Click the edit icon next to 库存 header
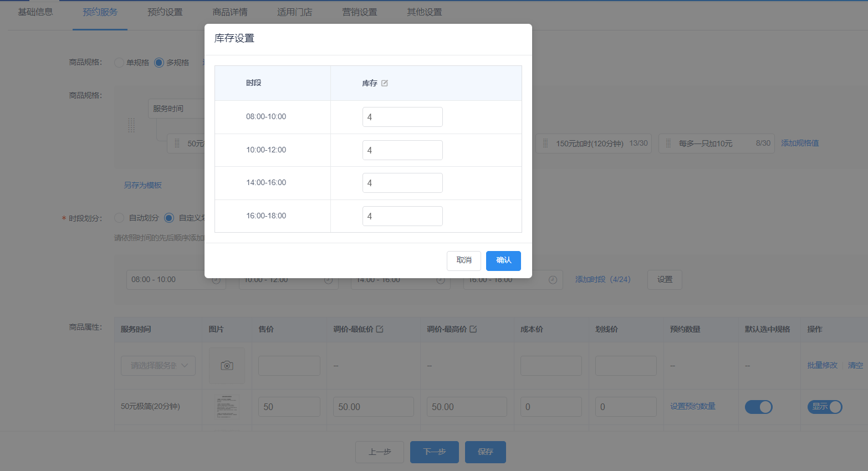 pyautogui.click(x=385, y=83)
